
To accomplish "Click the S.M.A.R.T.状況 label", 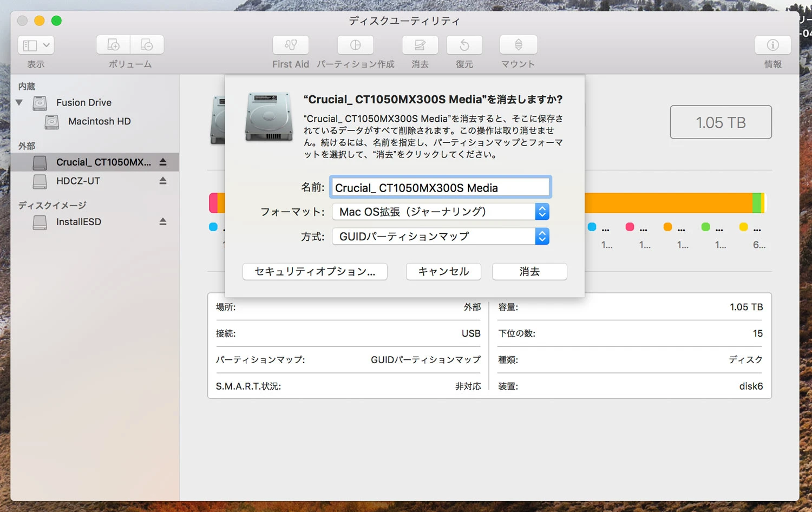I will coord(248,386).
